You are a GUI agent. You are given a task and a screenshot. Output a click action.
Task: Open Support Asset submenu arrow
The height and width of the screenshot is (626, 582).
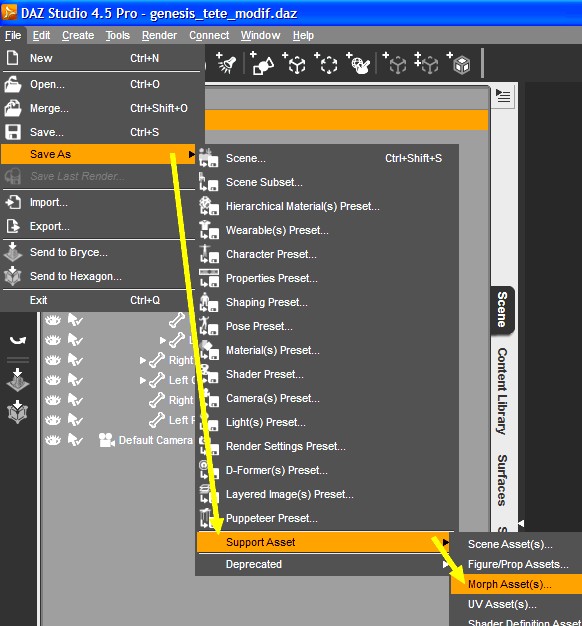pos(445,542)
